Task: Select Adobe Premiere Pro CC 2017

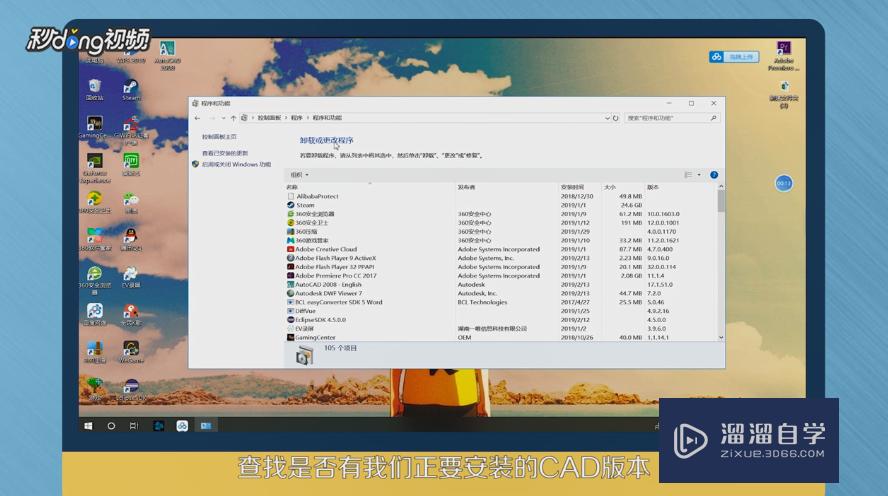Action: [x=501, y=276]
